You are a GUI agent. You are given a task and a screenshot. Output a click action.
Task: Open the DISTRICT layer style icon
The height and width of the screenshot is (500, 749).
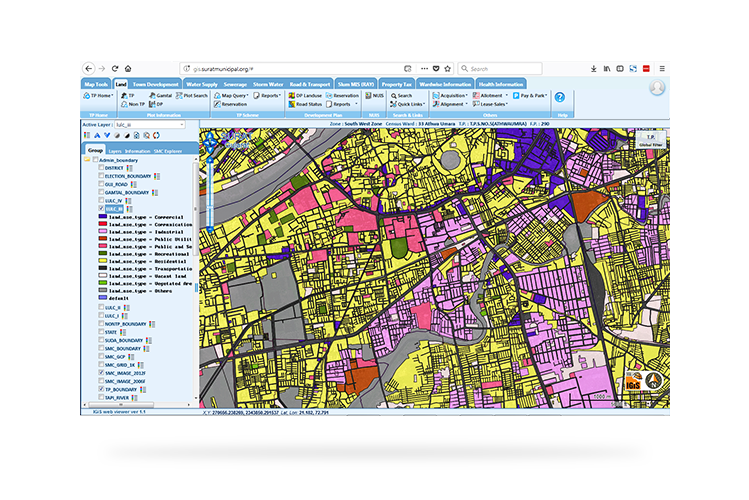pyautogui.click(x=129, y=168)
